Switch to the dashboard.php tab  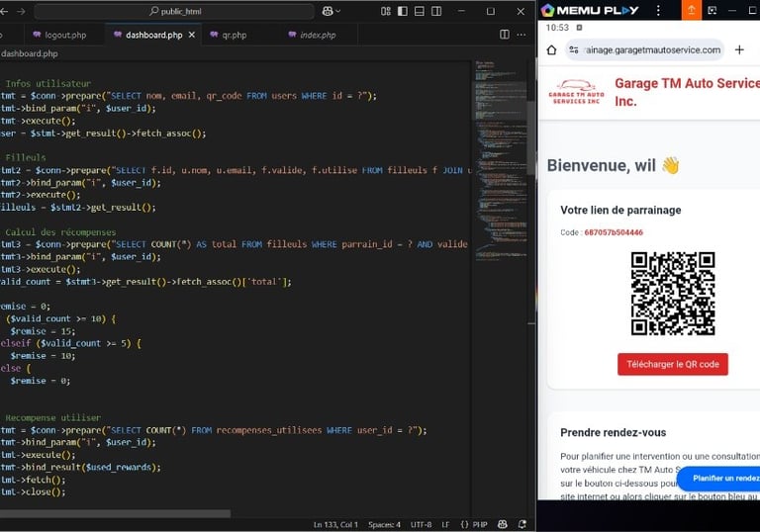coord(153,35)
